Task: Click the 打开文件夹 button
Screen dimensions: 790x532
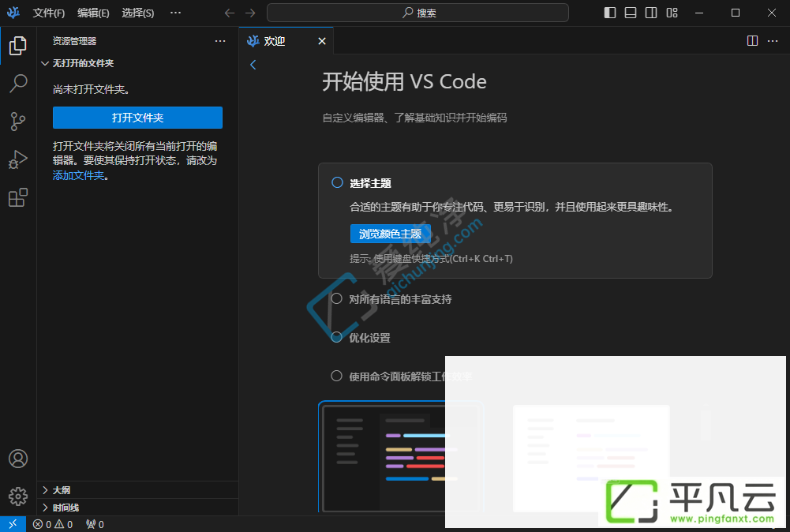Action: [137, 118]
